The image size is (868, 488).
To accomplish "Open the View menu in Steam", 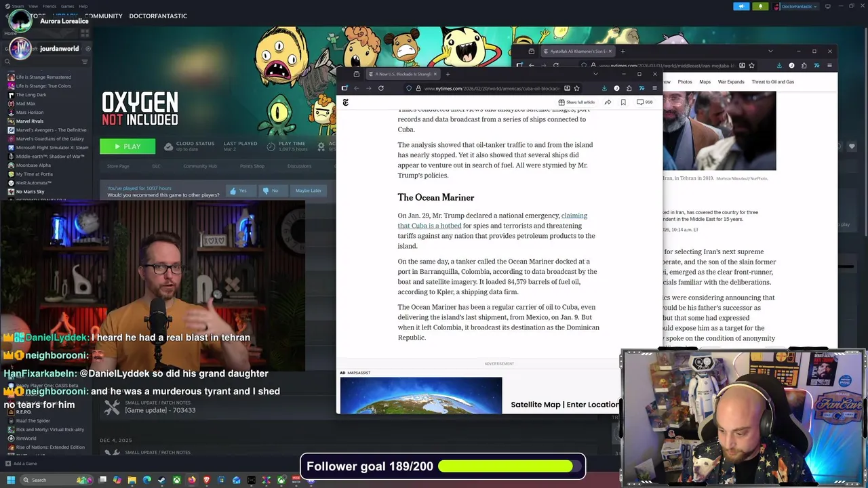I will click(33, 6).
